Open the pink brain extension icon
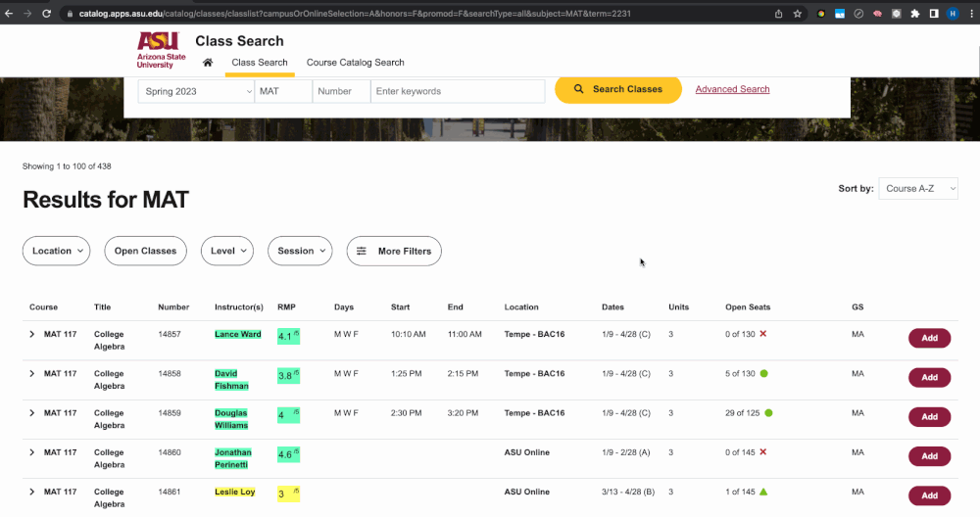This screenshot has width=980, height=517. coord(877,14)
